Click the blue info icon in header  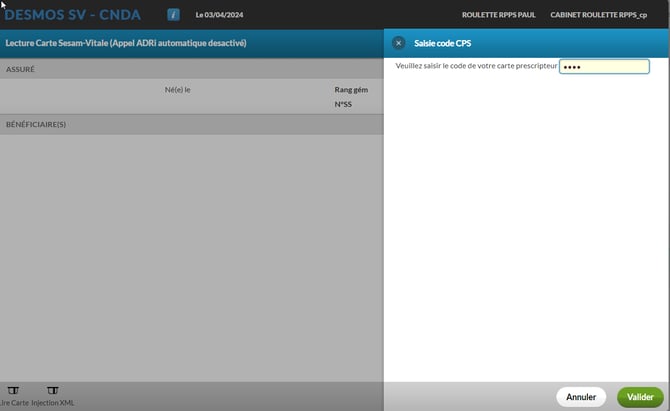point(173,15)
